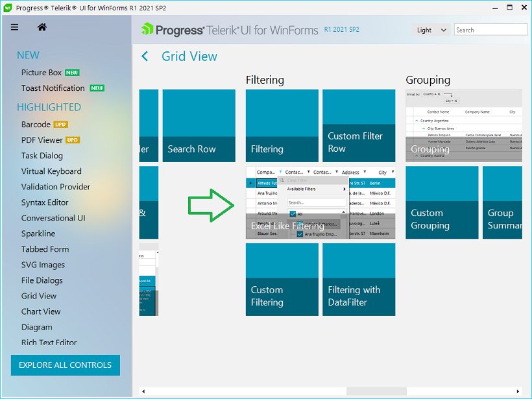Screen dimensions: 532x399
Task: Maximize the Telerik window
Action: pos(509,8)
